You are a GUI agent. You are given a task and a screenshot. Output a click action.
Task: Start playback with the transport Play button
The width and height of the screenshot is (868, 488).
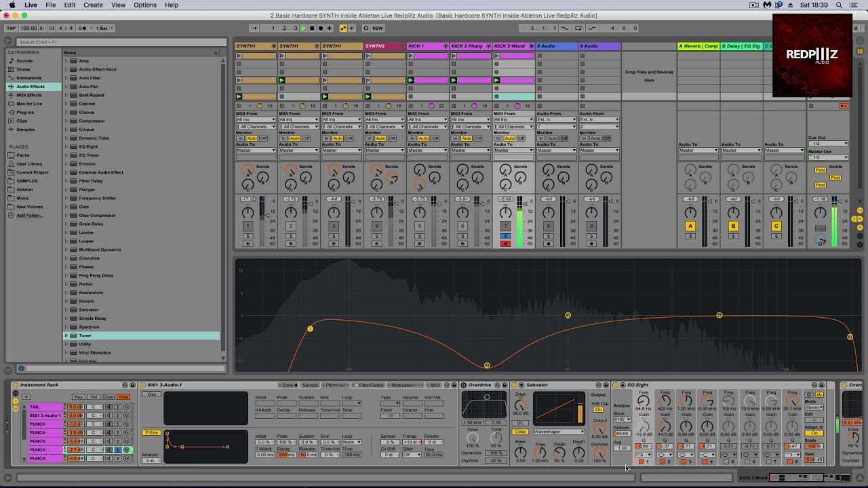303,28
